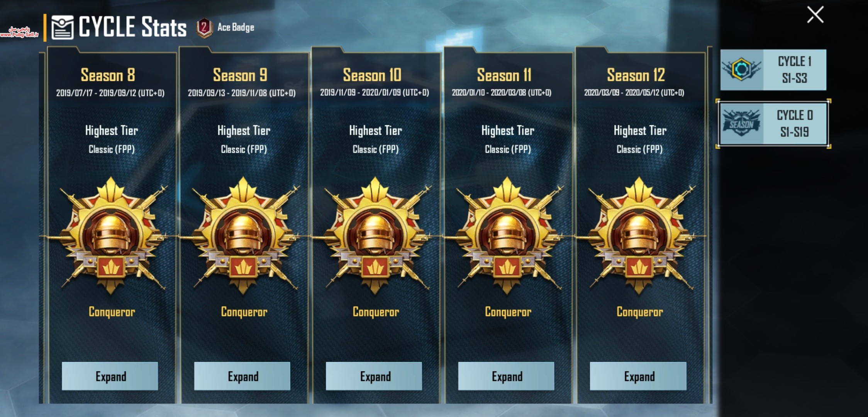Expand Season 9 stats
Image resolution: width=868 pixels, height=417 pixels.
point(242,376)
